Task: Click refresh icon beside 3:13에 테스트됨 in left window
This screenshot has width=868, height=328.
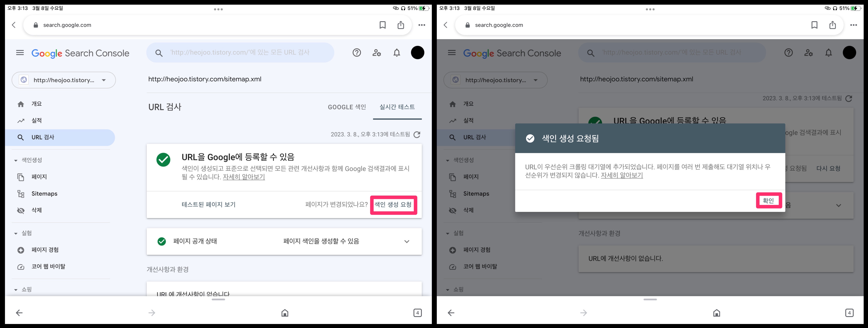Action: click(417, 135)
